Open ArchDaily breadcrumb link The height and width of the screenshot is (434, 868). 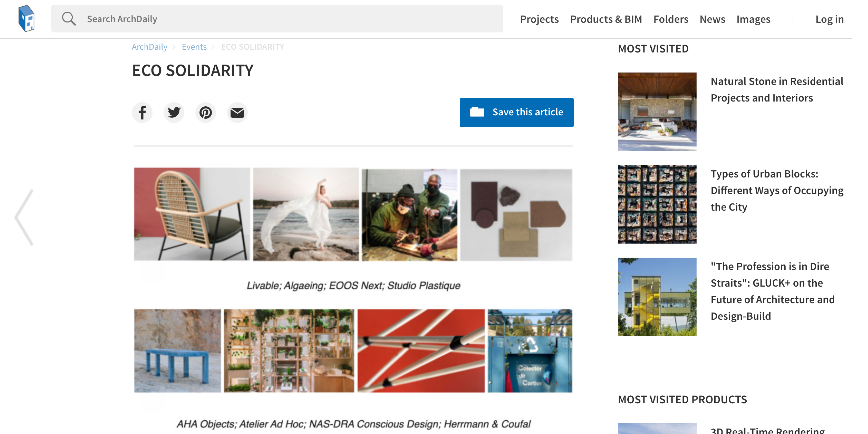(x=149, y=47)
